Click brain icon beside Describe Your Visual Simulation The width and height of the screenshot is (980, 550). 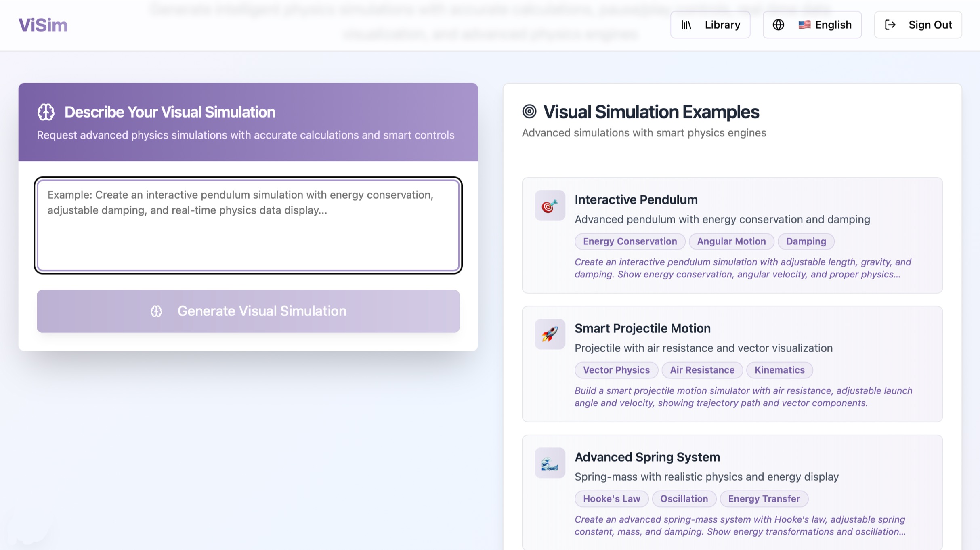[46, 112]
